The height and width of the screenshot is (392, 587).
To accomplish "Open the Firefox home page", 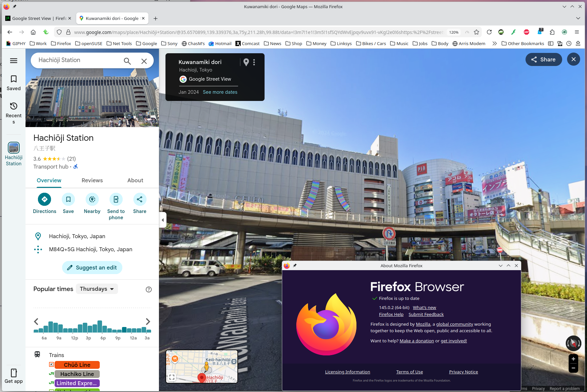I will [x=33, y=32].
